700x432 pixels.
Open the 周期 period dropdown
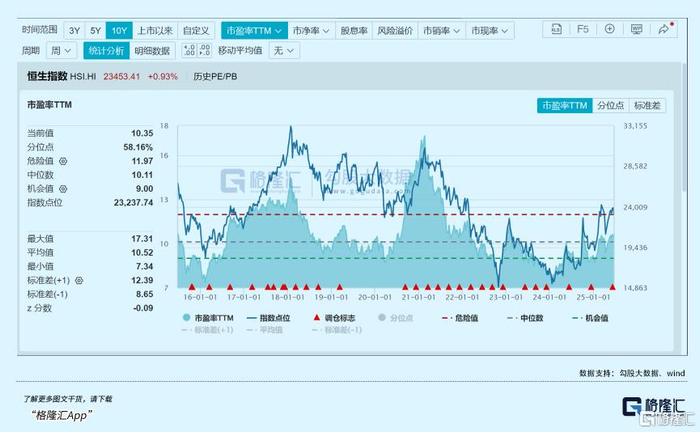click(61, 50)
